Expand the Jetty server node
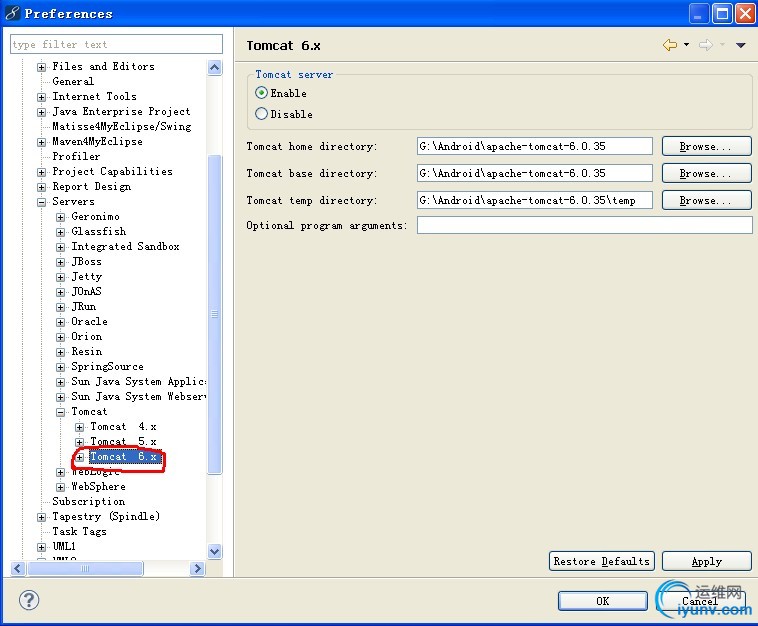The width and height of the screenshot is (758, 626). tap(60, 277)
